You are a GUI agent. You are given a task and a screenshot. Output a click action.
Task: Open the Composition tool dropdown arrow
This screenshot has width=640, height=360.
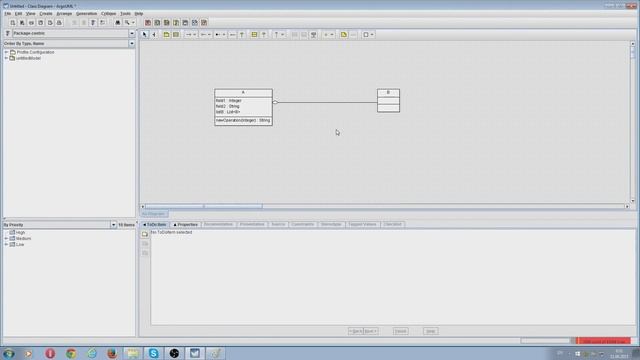click(224, 35)
